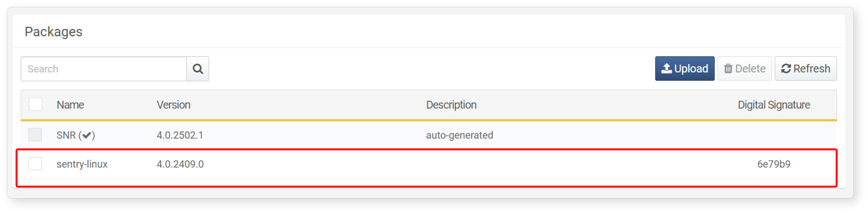
Task: Click the Upload button label
Action: point(691,69)
